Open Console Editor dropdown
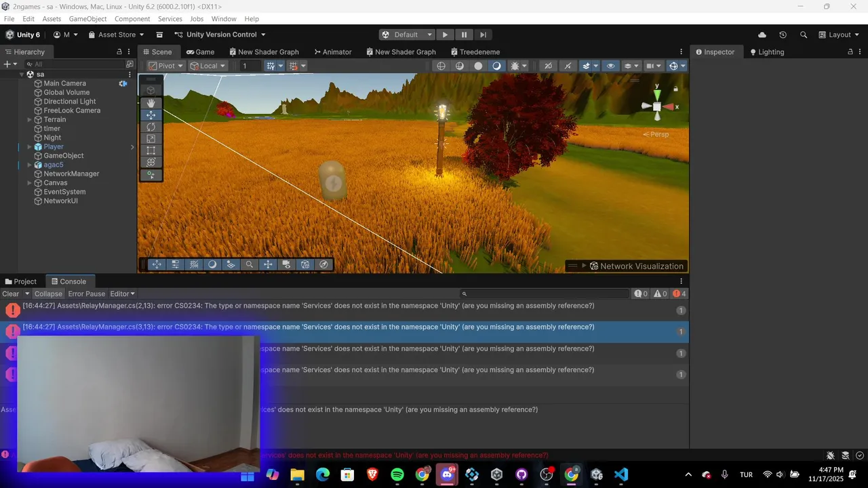 (122, 293)
